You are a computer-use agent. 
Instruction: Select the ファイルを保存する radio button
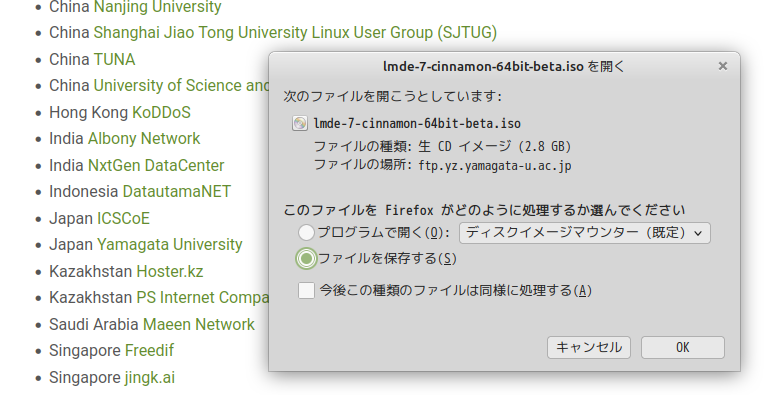pos(306,258)
